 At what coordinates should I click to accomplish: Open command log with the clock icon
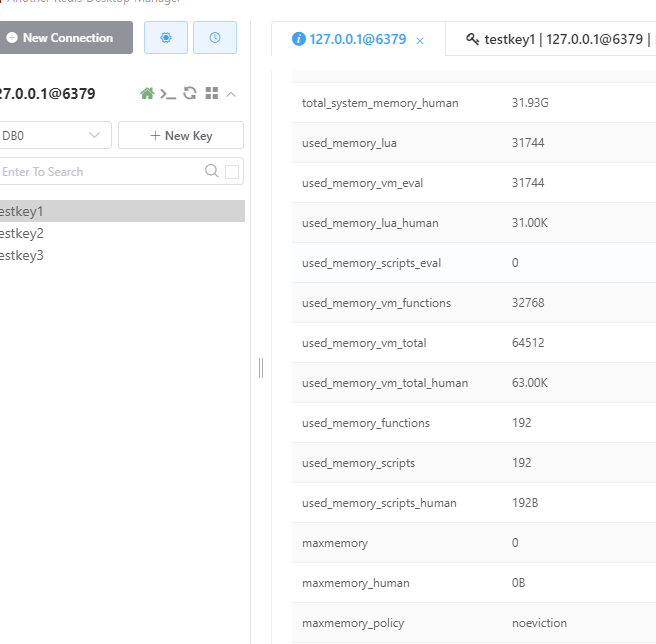click(x=215, y=38)
